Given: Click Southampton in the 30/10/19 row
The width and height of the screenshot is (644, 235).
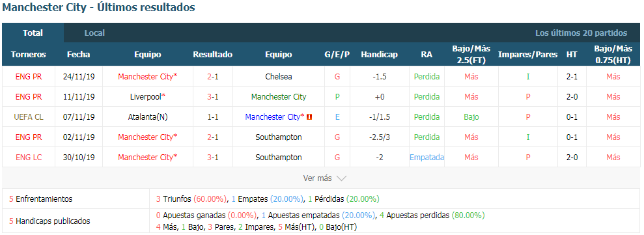Looking at the screenshot, I should click(x=279, y=158).
